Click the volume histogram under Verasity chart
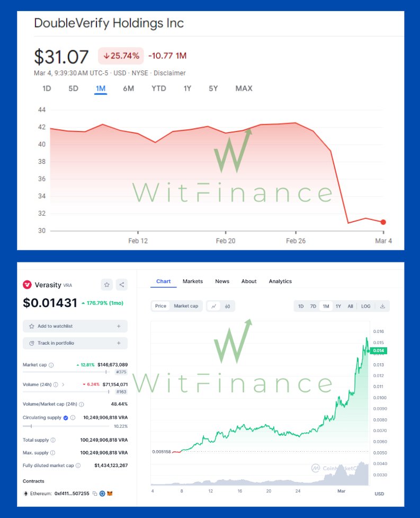 point(260,476)
